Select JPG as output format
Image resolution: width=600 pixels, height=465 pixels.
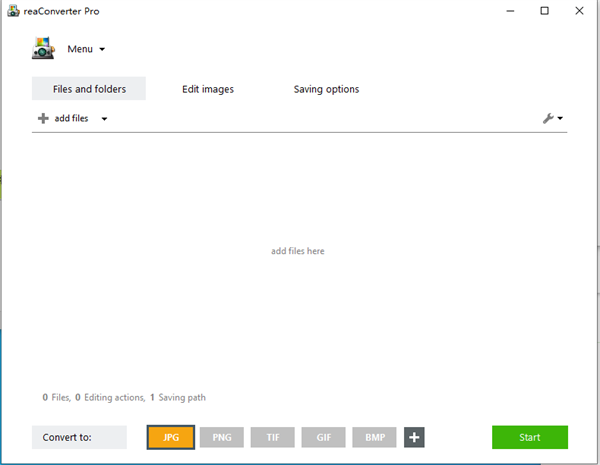(171, 437)
